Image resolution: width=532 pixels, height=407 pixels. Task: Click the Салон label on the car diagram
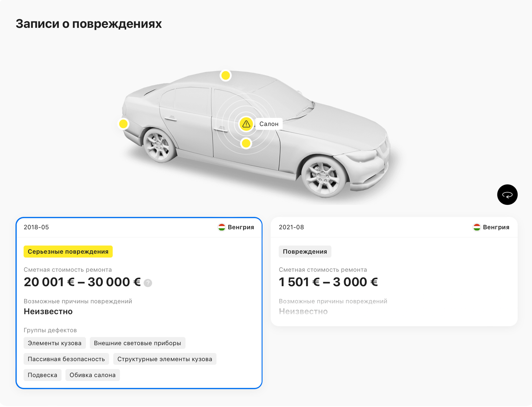point(269,124)
